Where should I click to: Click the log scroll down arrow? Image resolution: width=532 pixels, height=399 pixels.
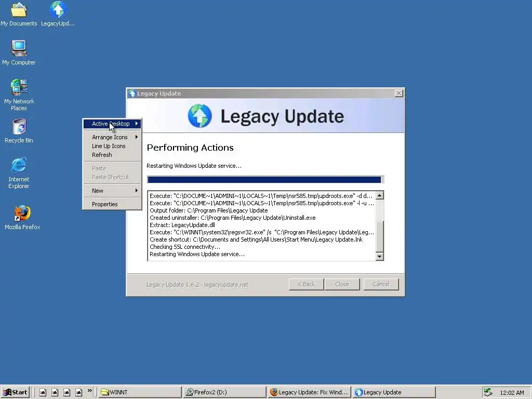point(380,257)
